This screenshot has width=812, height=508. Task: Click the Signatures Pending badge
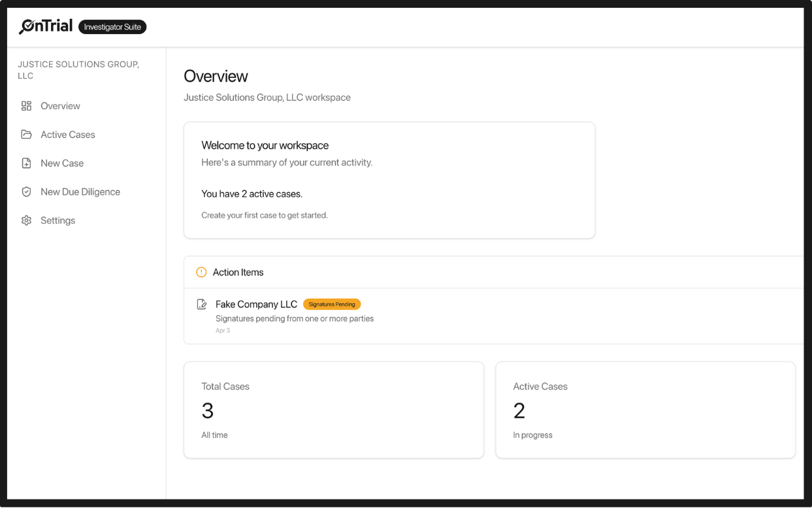pyautogui.click(x=332, y=304)
